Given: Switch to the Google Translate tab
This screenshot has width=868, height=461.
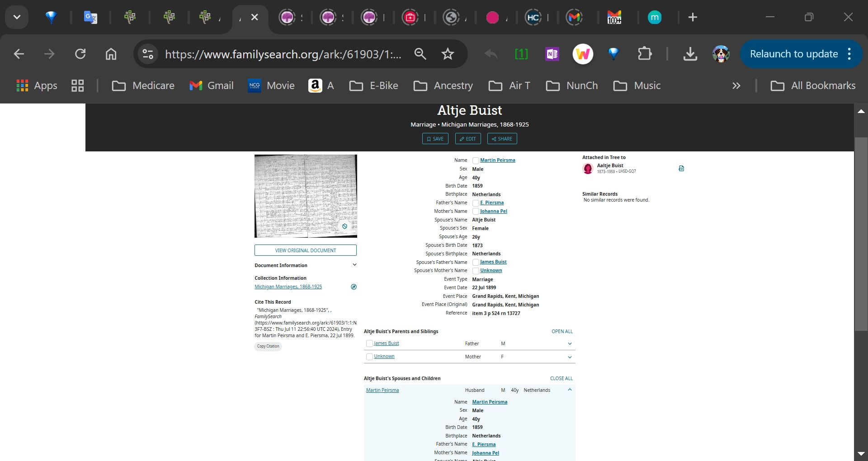Looking at the screenshot, I should [x=90, y=17].
